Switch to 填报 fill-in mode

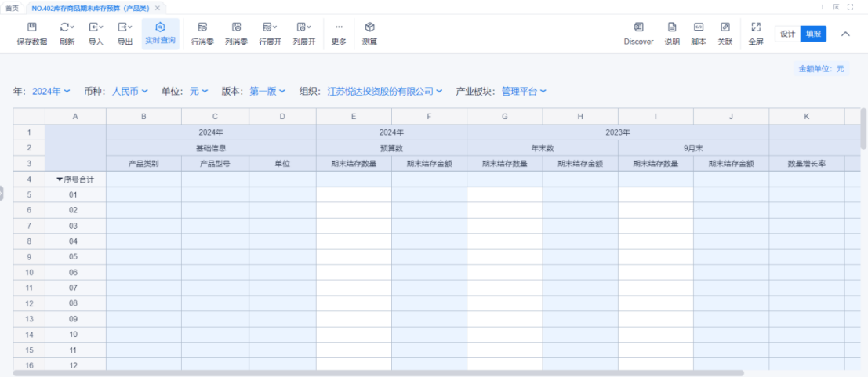[x=813, y=34]
